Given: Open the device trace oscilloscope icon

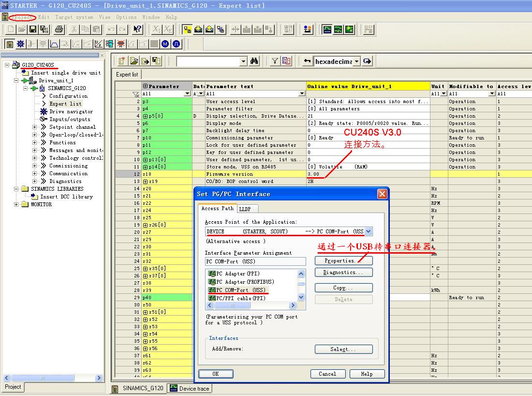Looking at the screenshot, I should [x=327, y=30].
